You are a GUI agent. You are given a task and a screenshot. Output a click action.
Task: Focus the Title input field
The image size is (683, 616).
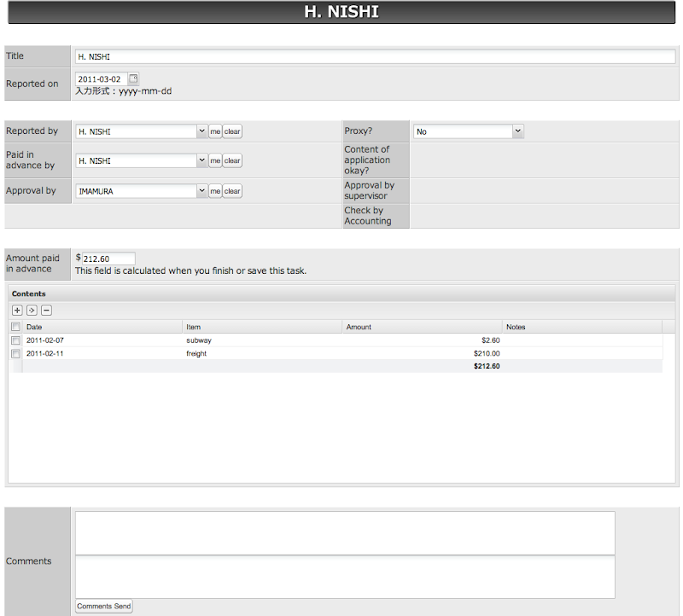click(375, 56)
